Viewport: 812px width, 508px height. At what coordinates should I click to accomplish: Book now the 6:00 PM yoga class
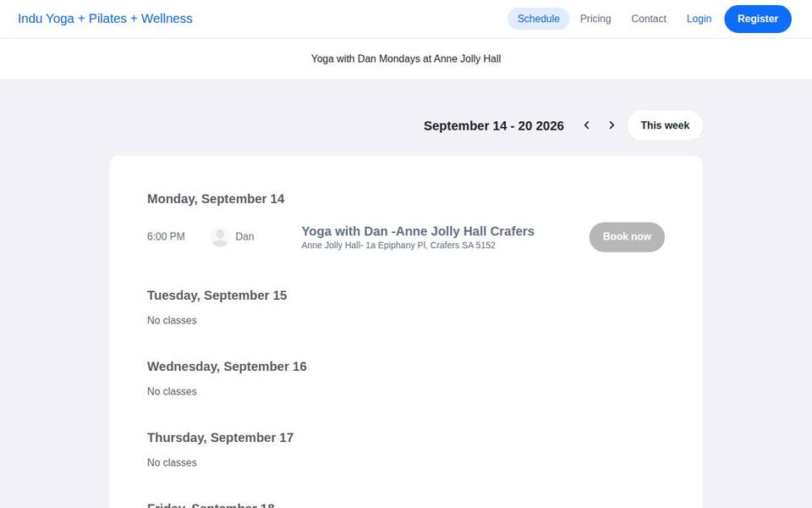click(627, 237)
